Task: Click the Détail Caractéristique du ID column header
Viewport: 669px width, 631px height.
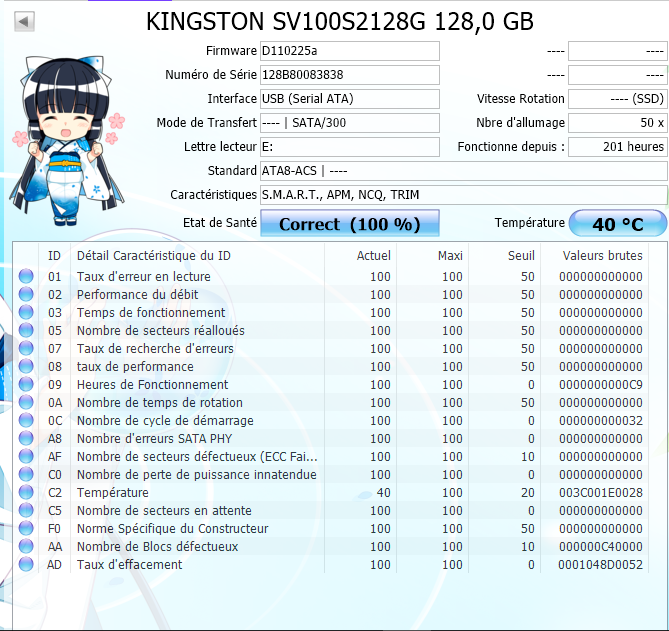Action: pos(198,256)
